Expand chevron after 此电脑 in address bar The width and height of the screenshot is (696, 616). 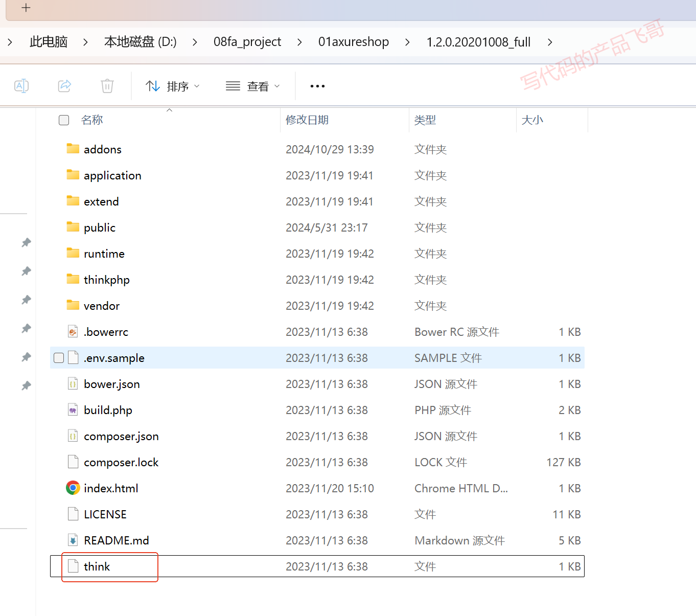pos(85,42)
